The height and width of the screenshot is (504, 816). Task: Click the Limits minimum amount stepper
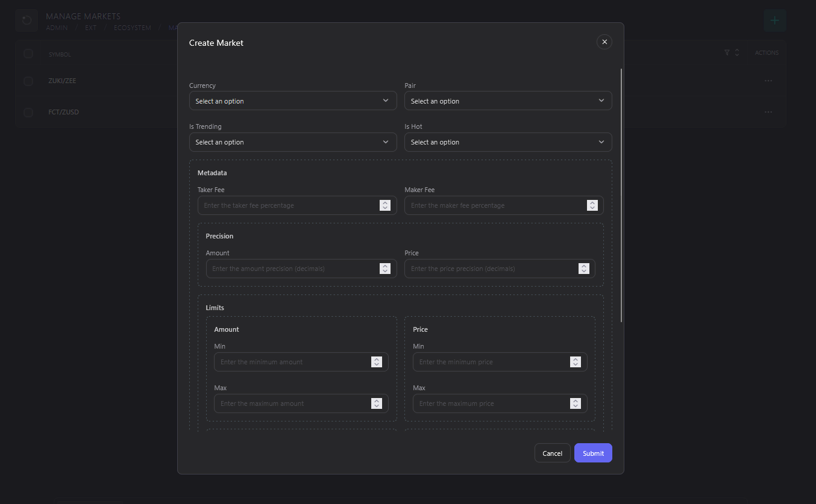click(377, 362)
